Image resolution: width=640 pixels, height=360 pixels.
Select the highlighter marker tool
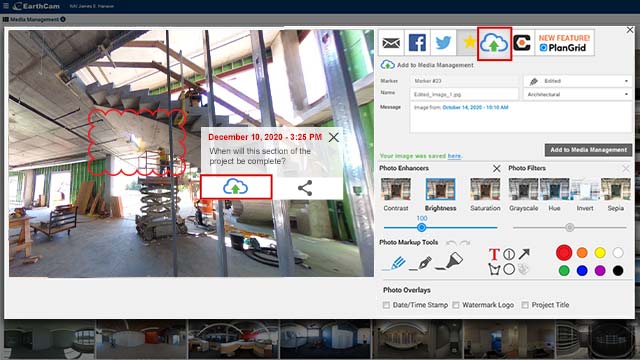click(449, 261)
